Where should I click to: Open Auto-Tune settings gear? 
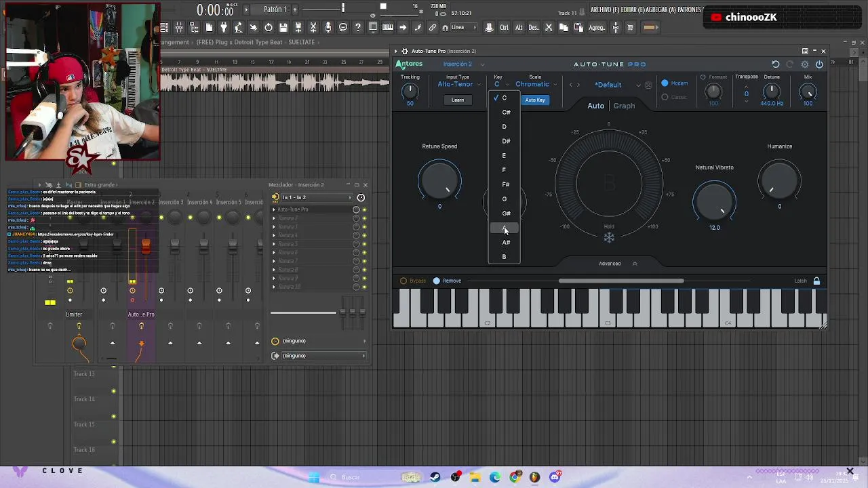(x=805, y=64)
